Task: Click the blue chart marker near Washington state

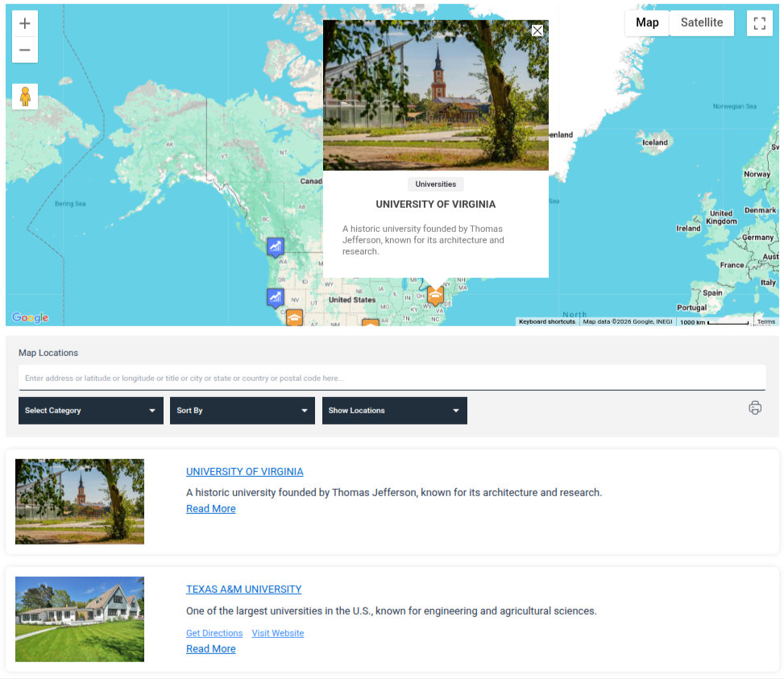Action: coord(276,246)
